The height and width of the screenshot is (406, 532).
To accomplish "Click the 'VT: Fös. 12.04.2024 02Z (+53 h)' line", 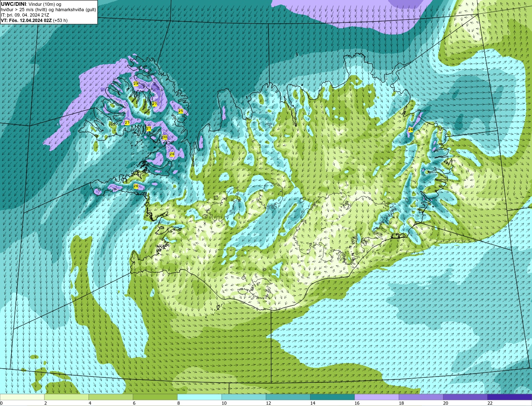I will pos(34,20).
